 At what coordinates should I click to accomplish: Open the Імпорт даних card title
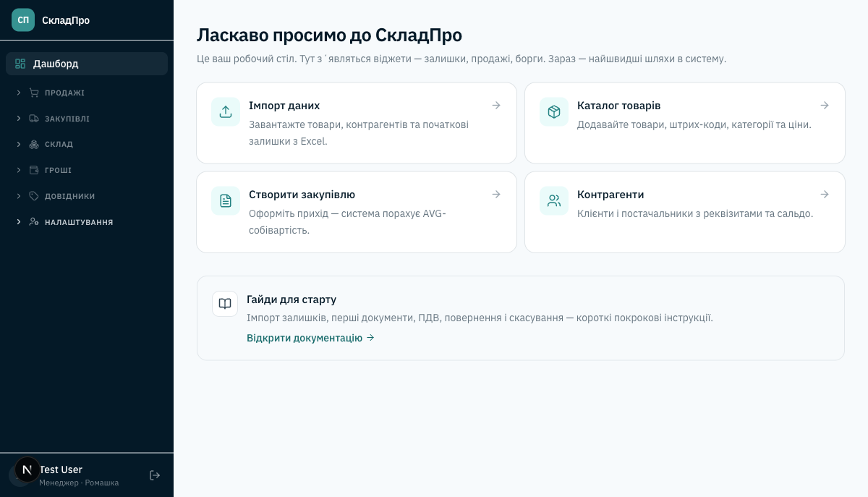284,106
